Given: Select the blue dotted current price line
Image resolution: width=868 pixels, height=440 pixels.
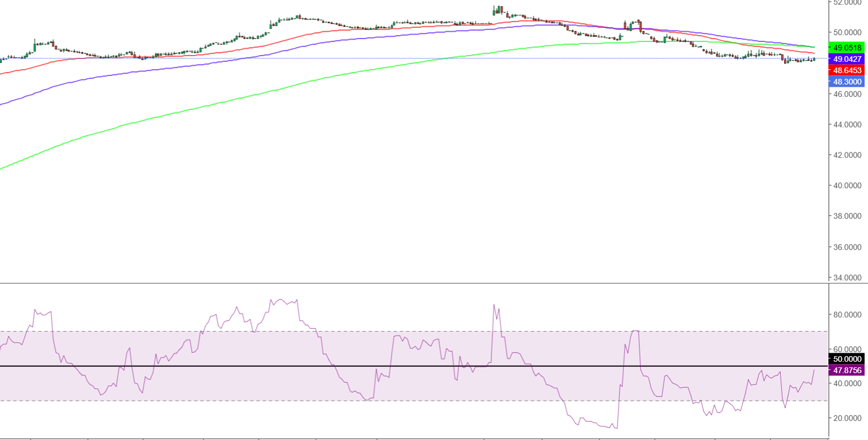Looking at the screenshot, I should [x=414, y=58].
